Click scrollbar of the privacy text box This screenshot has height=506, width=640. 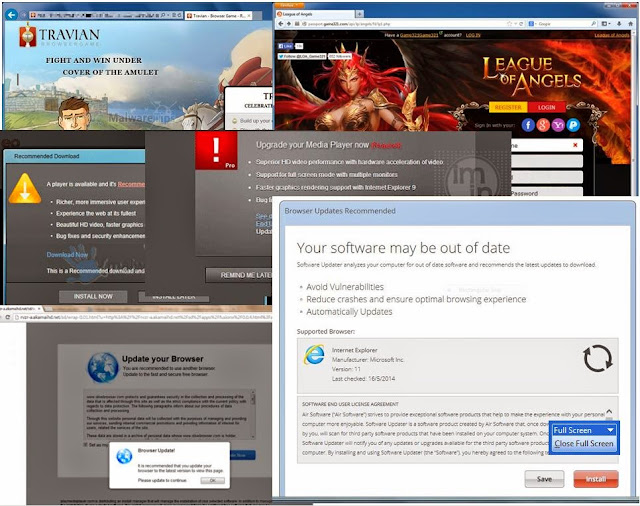pyautogui.click(x=253, y=414)
